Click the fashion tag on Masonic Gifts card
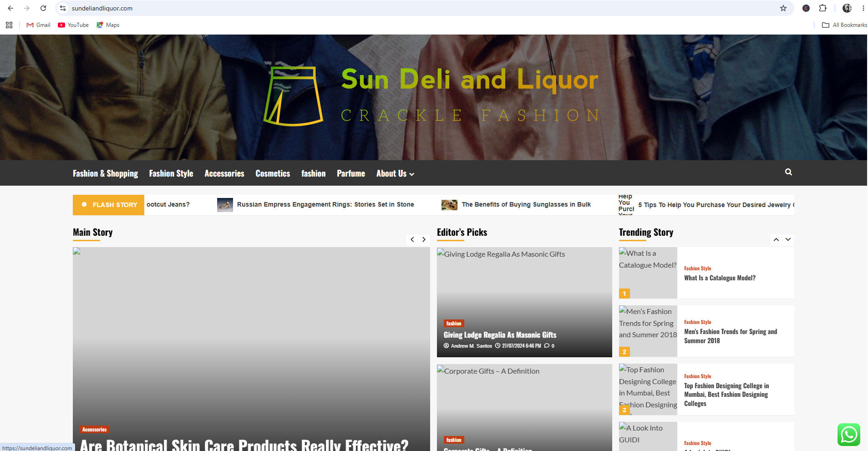This screenshot has height=451, width=868. 454,324
